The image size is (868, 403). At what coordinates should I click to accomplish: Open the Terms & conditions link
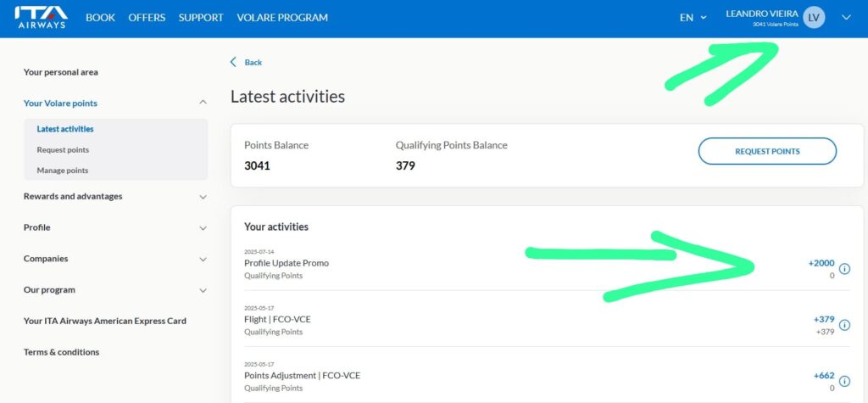click(x=61, y=352)
